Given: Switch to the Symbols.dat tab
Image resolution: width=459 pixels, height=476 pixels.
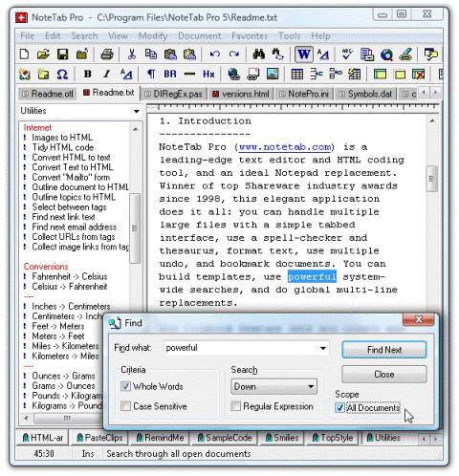Looking at the screenshot, I should [365, 95].
